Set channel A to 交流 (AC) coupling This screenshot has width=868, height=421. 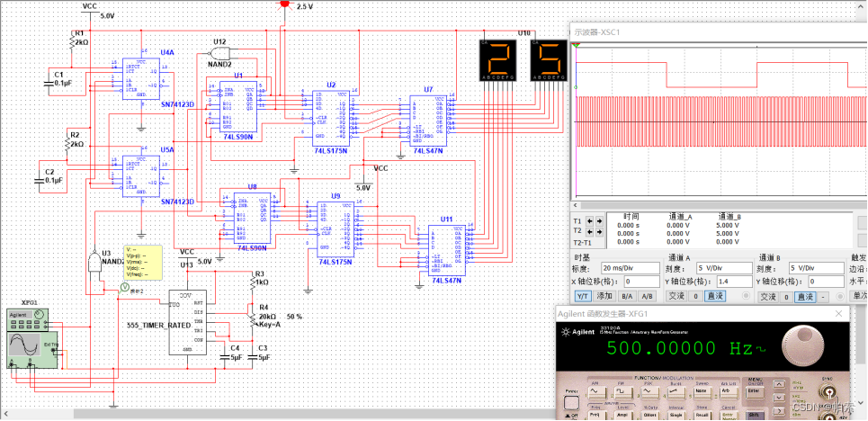pyautogui.click(x=676, y=296)
